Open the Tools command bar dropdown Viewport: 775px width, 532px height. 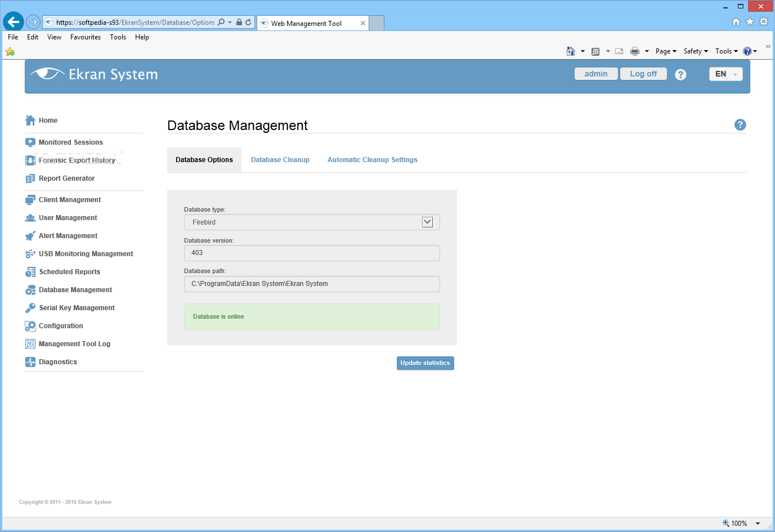726,51
